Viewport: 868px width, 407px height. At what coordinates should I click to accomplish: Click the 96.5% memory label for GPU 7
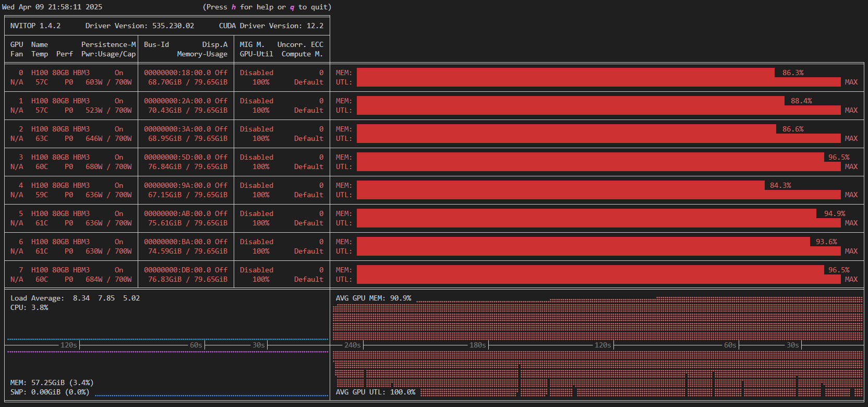(839, 270)
